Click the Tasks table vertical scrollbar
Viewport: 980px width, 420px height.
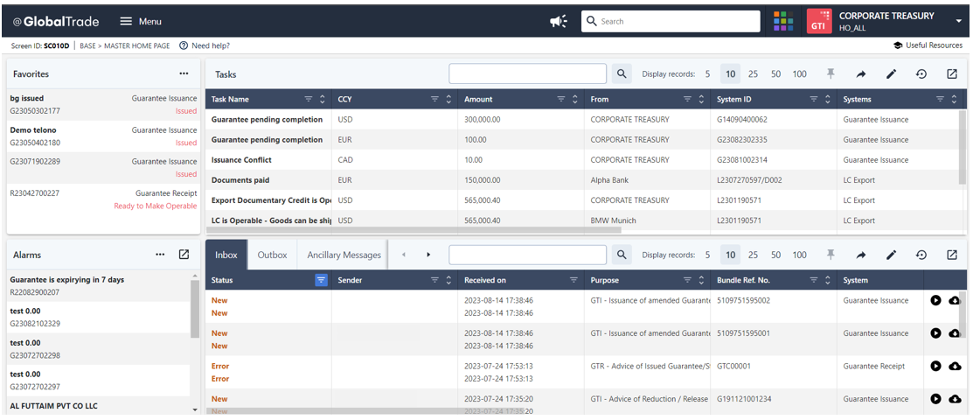pyautogui.click(x=963, y=148)
